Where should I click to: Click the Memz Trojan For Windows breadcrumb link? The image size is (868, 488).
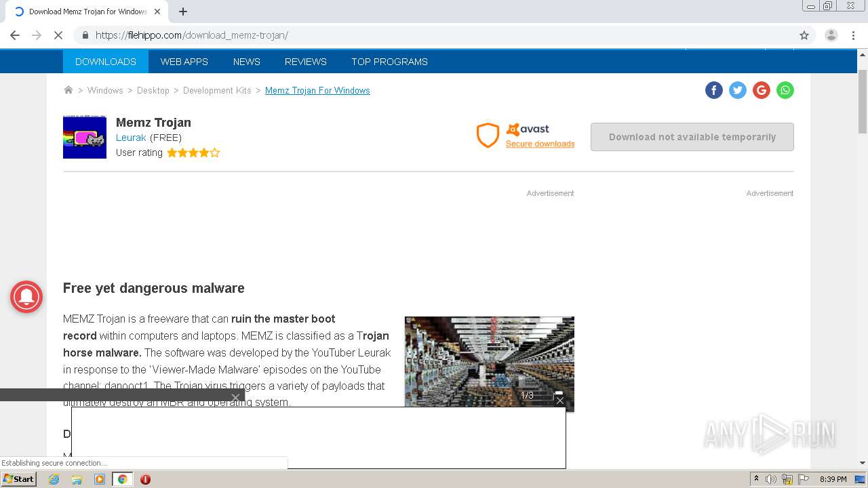click(317, 90)
